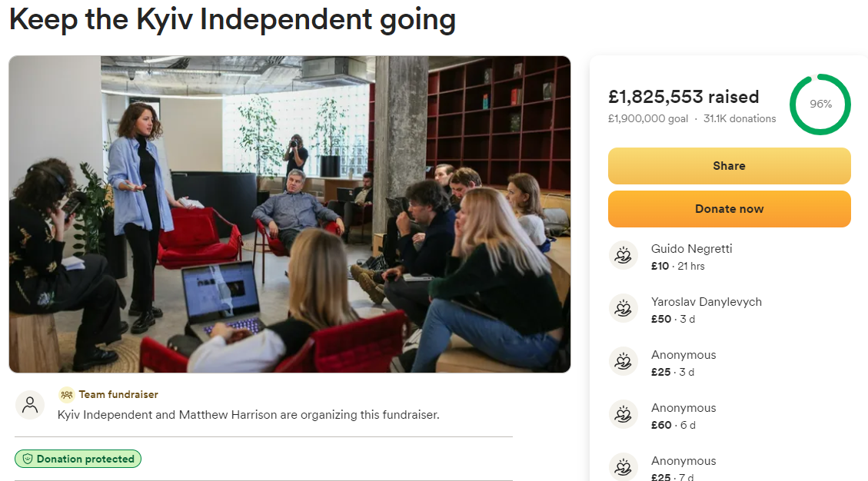Click the donor icon beside Guido Negretti

click(x=624, y=256)
